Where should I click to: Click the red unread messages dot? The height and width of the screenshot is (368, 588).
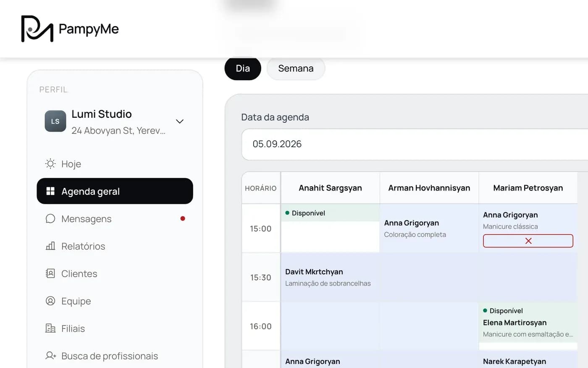click(183, 218)
